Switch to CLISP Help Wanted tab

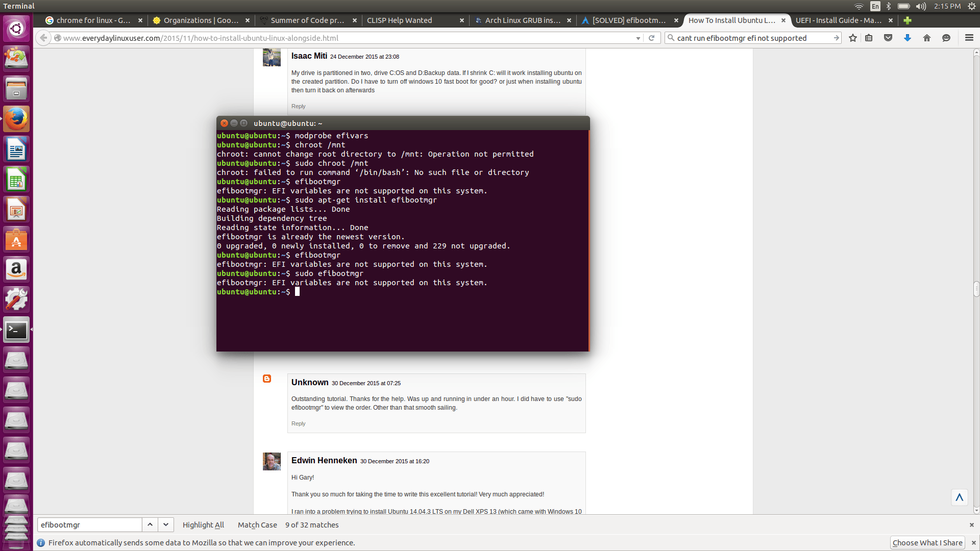415,20
